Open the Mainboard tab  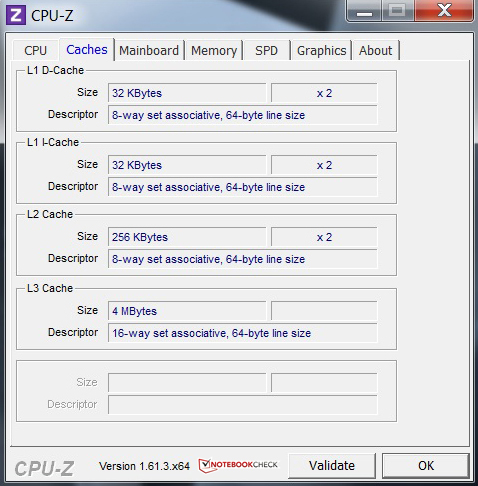tap(149, 51)
